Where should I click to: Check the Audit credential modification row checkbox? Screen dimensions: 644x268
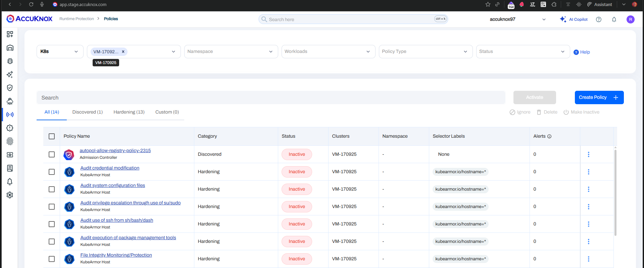point(52,172)
